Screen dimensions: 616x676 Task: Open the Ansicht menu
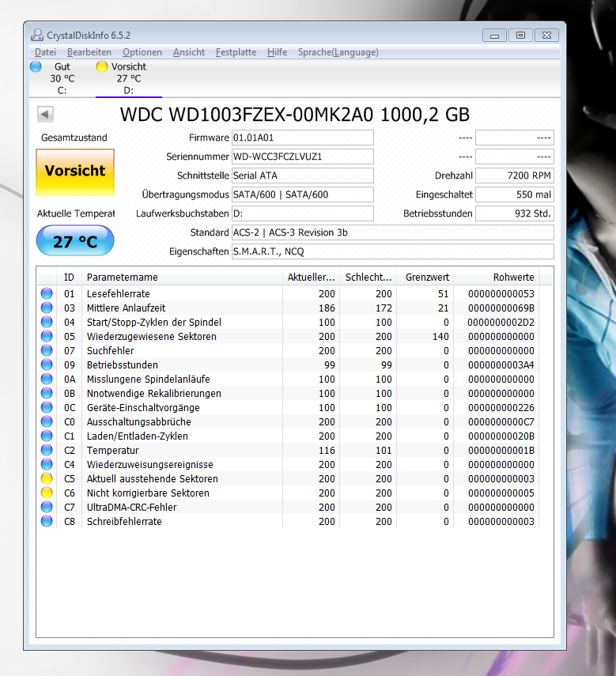[x=189, y=52]
